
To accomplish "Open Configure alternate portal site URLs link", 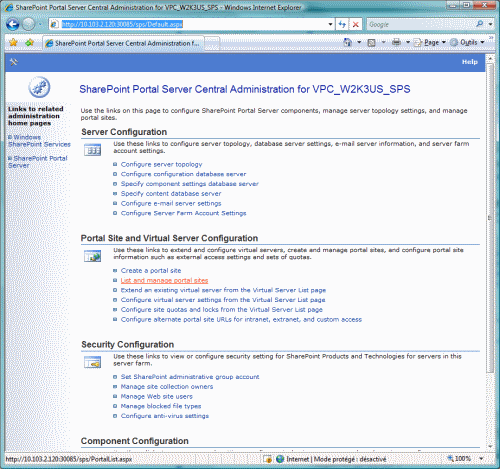I will tap(241, 319).
